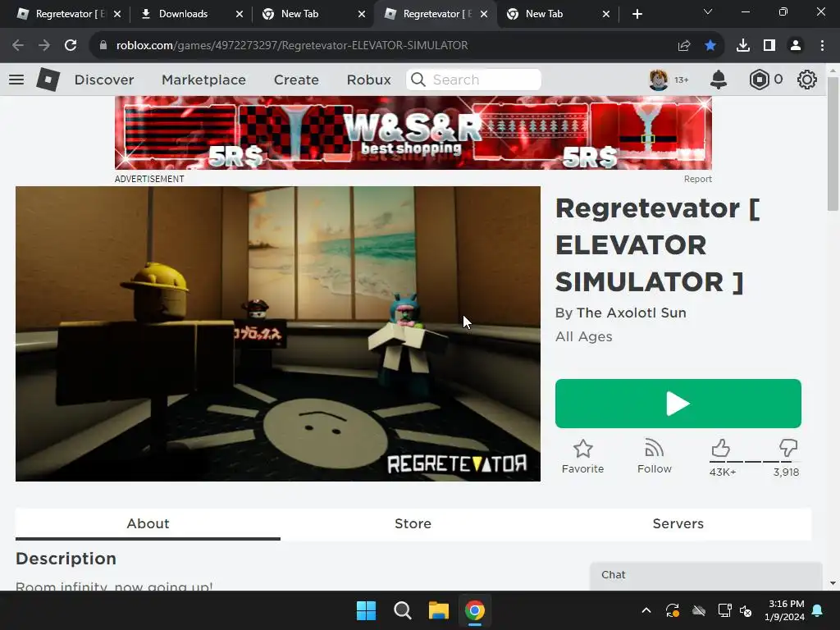This screenshot has width=840, height=630.
Task: Open a new tab with plus button
Action: pos(637,14)
